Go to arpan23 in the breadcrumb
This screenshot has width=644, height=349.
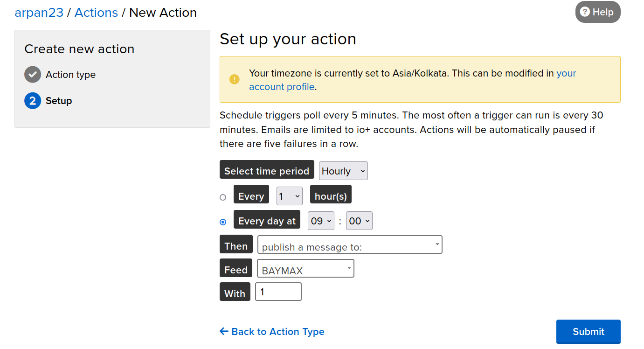39,13
